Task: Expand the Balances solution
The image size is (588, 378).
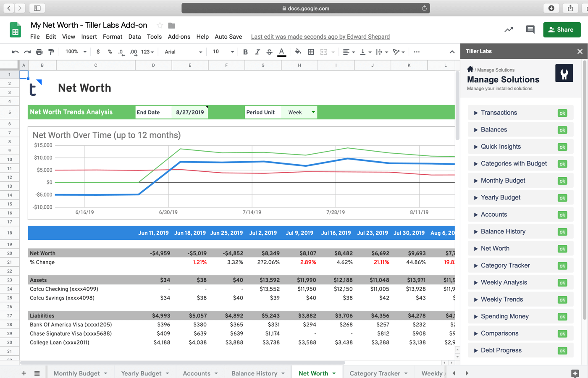Action: (520, 129)
